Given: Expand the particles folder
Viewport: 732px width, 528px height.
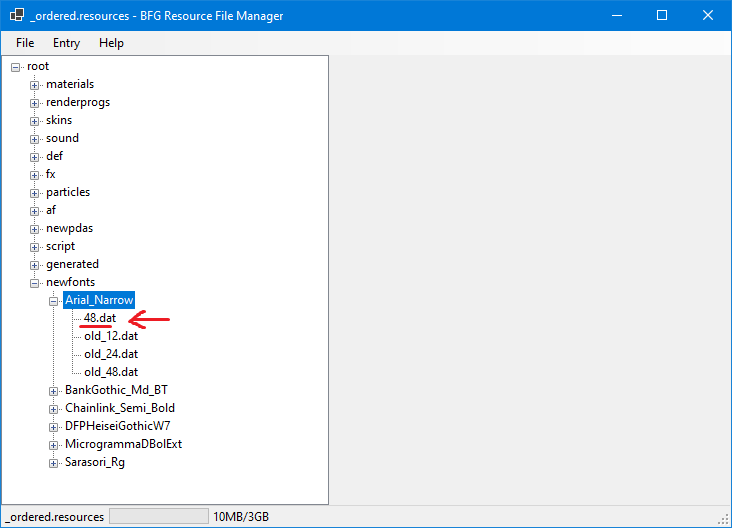Looking at the screenshot, I should [x=35, y=193].
